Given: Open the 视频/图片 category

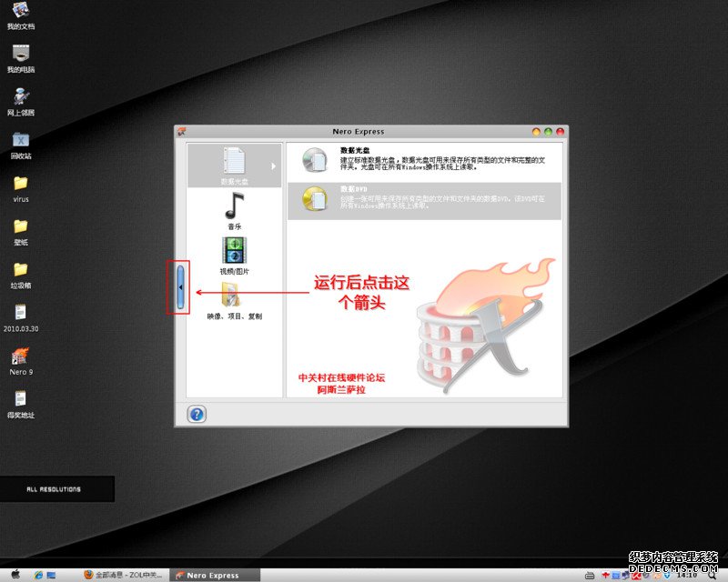Looking at the screenshot, I should tap(234, 256).
